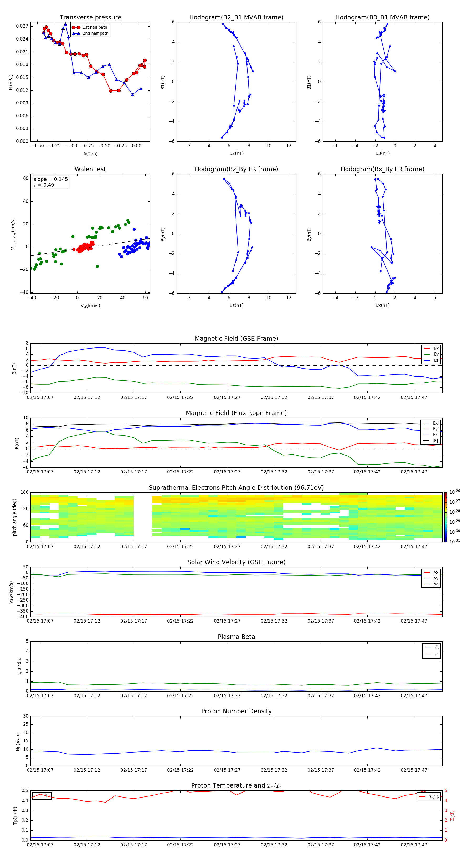Click the Vy entry in velocity legend
This screenshot has height=868, width=473.
[431, 578]
